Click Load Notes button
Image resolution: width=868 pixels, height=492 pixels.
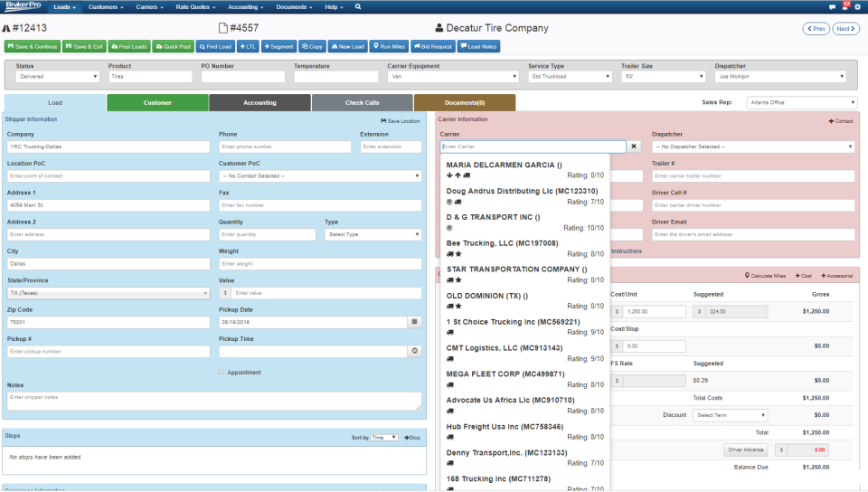pyautogui.click(x=479, y=46)
